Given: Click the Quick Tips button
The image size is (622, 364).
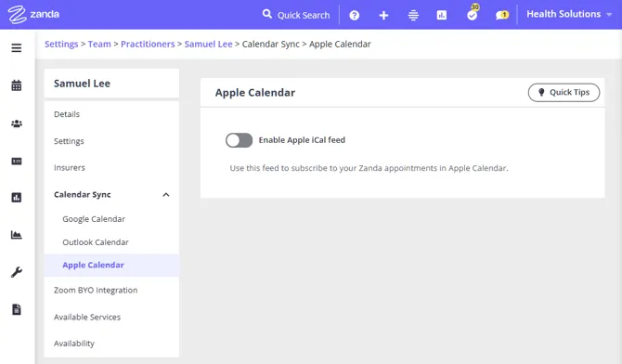Looking at the screenshot, I should [564, 93].
